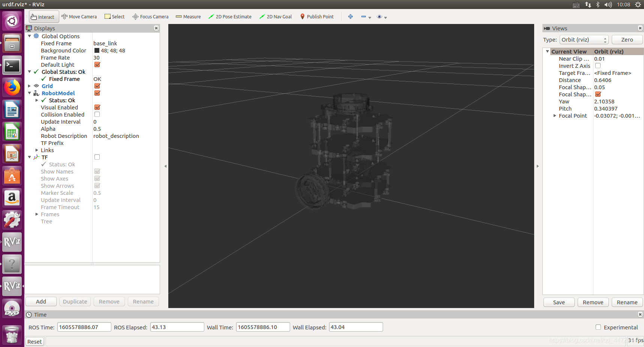Collapse the Global Options section
The width and height of the screenshot is (644, 347).
tap(30, 36)
